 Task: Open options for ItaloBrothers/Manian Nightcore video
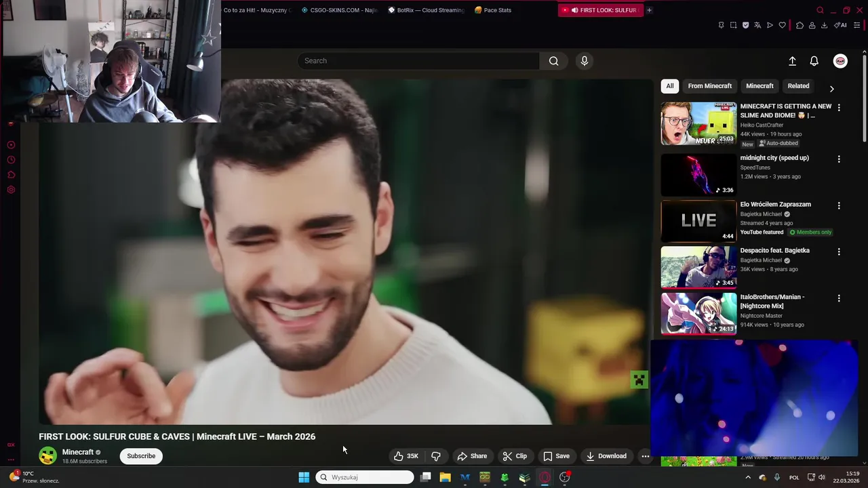tap(839, 298)
